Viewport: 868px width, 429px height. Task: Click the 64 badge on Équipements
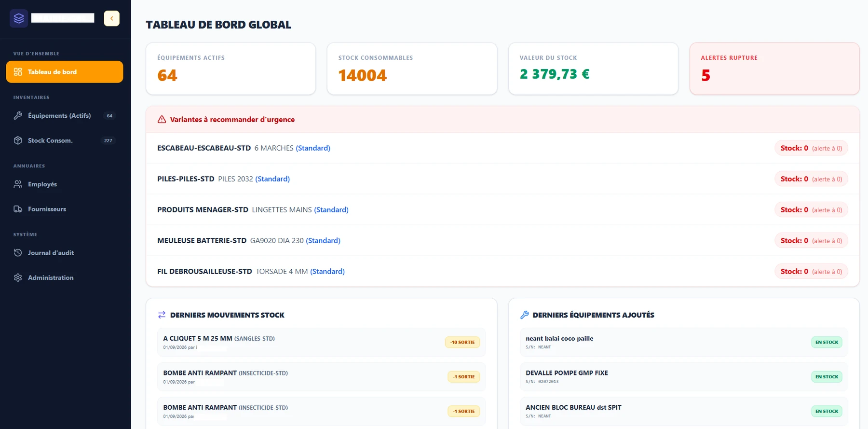pos(109,116)
